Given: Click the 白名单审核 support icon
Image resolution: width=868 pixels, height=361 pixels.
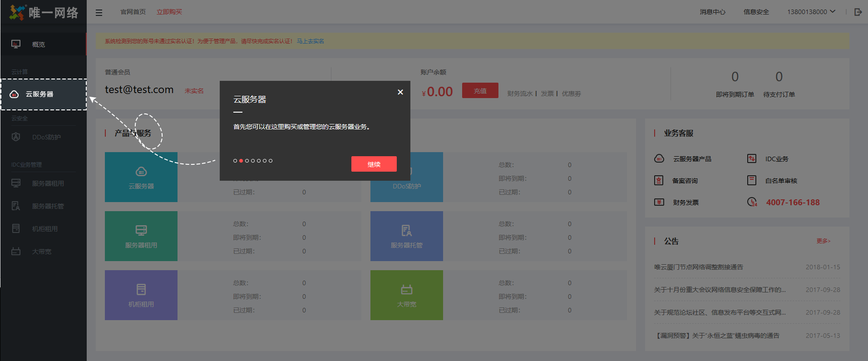Looking at the screenshot, I should (x=752, y=180).
